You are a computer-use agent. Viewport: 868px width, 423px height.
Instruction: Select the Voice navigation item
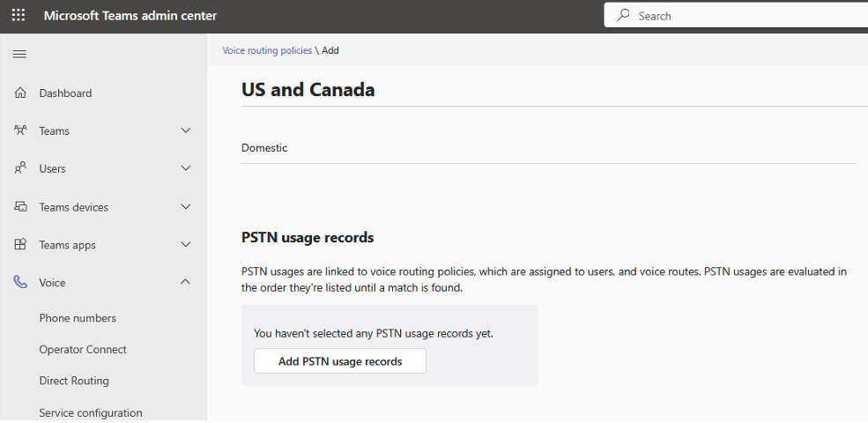52,282
